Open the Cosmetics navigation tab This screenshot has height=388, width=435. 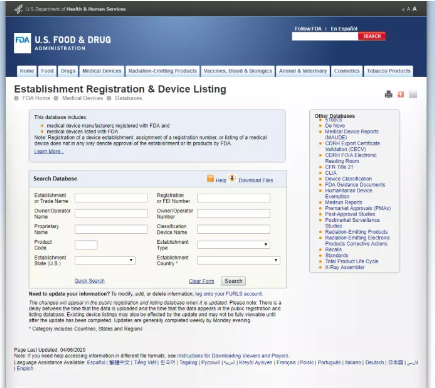point(347,71)
